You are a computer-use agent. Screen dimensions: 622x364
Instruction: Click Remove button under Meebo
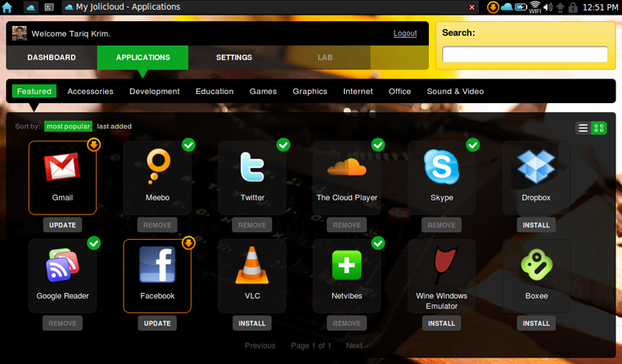point(157,225)
